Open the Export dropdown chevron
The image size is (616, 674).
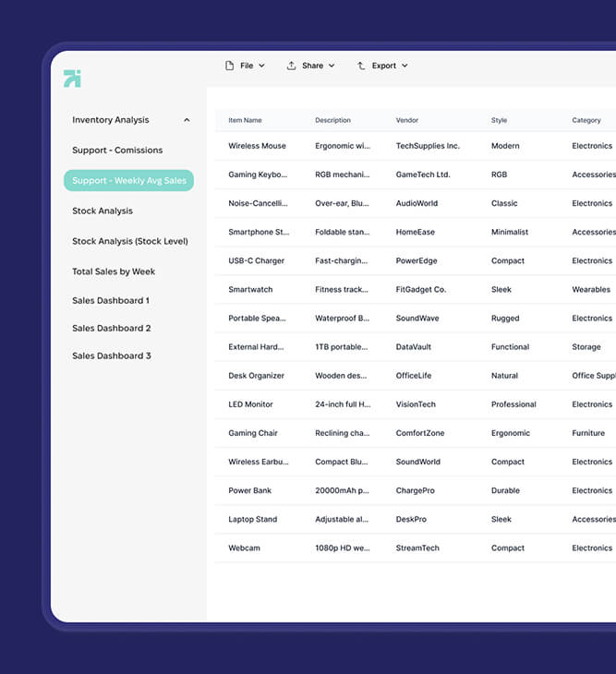(405, 66)
